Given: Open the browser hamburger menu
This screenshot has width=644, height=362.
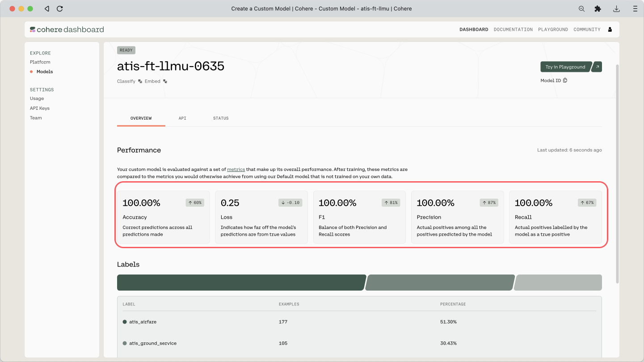Looking at the screenshot, I should [635, 8].
